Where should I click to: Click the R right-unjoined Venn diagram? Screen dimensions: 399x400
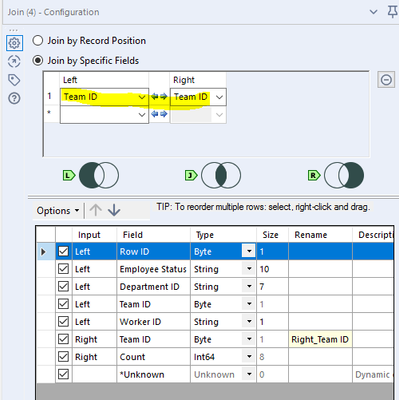(344, 175)
